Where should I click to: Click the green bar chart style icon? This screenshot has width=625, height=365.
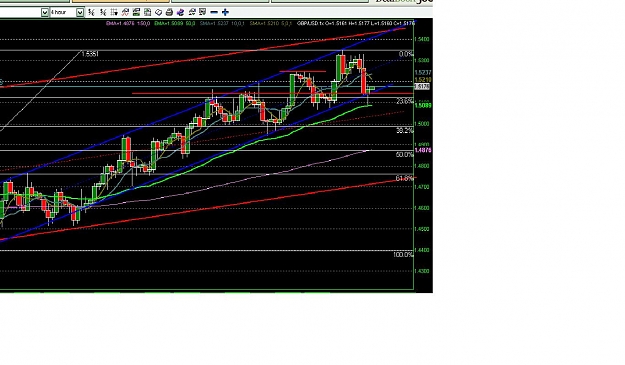[x=136, y=12]
